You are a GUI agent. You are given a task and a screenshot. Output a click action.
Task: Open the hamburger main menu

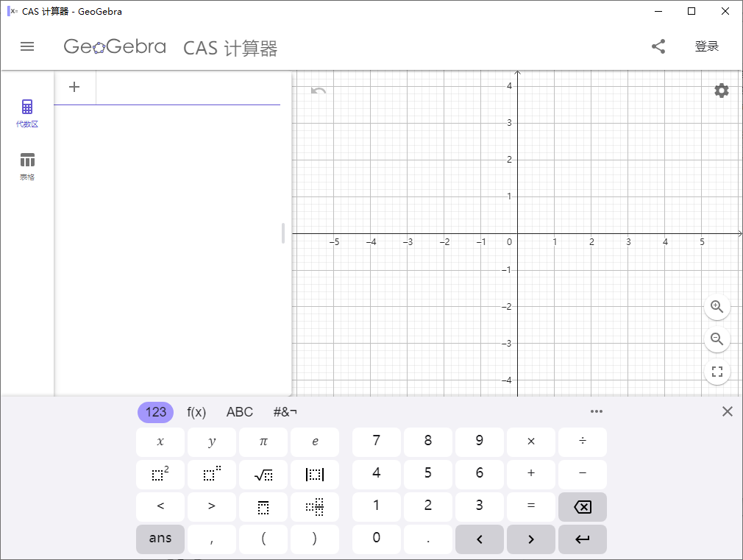[x=27, y=46]
